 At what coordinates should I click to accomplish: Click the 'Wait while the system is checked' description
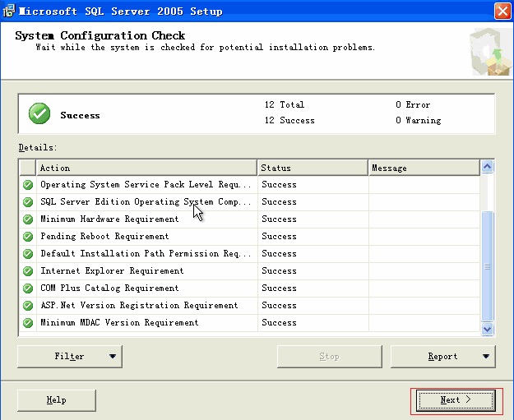(x=205, y=48)
